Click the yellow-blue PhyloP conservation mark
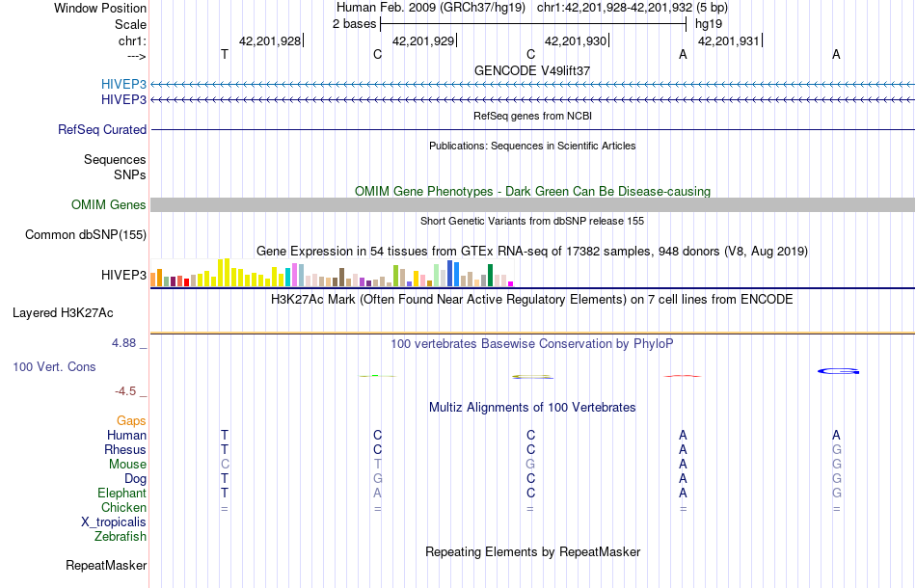 coord(532,377)
